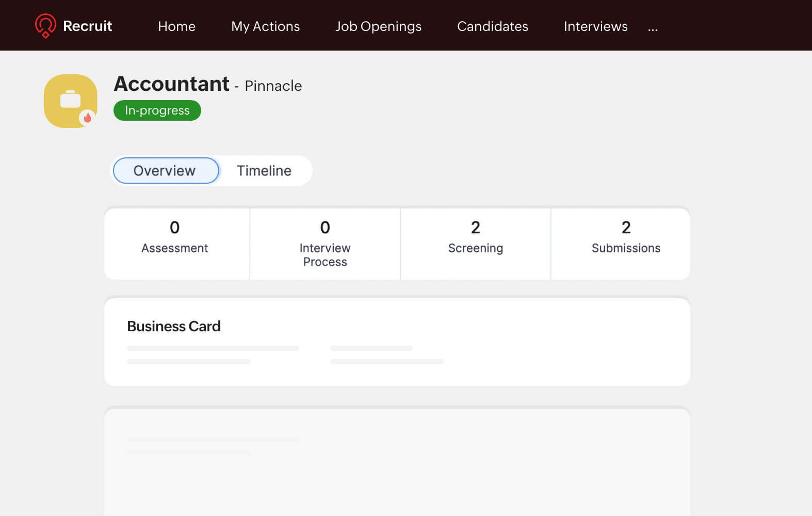Click the flame hot-job badge
812x516 pixels.
coord(87,118)
